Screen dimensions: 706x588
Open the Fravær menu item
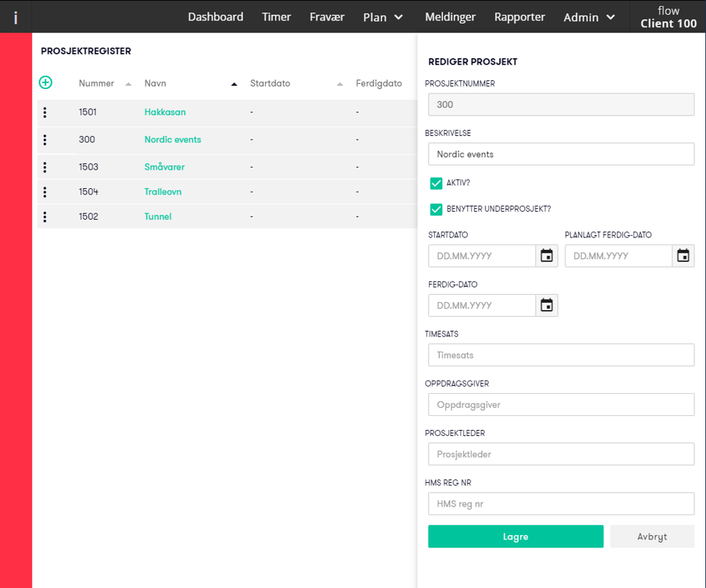point(327,17)
